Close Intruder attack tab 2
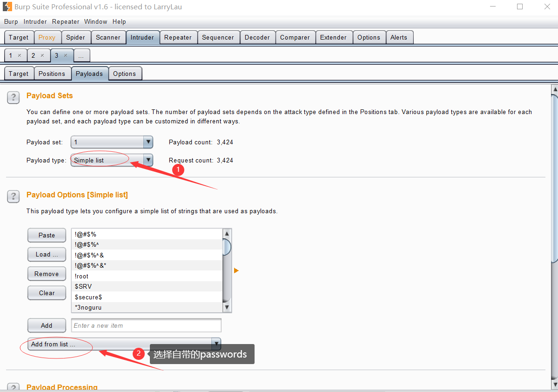The height and width of the screenshot is (392, 558). [x=42, y=55]
